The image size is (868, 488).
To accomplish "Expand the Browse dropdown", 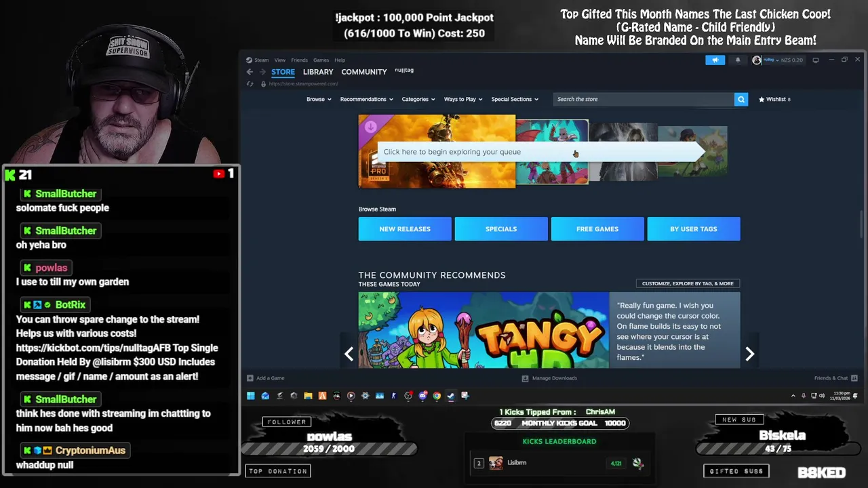I will [319, 99].
